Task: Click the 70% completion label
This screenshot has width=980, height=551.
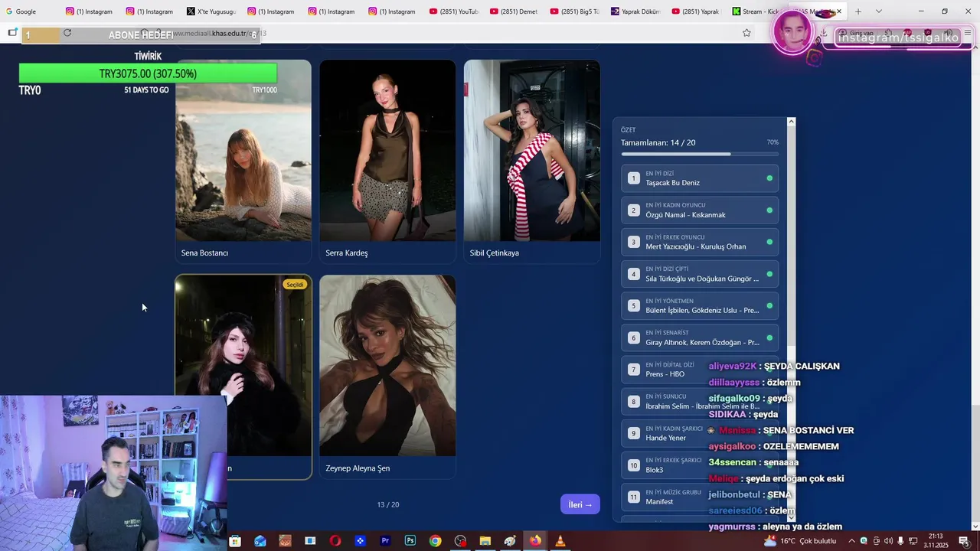Action: pyautogui.click(x=773, y=142)
